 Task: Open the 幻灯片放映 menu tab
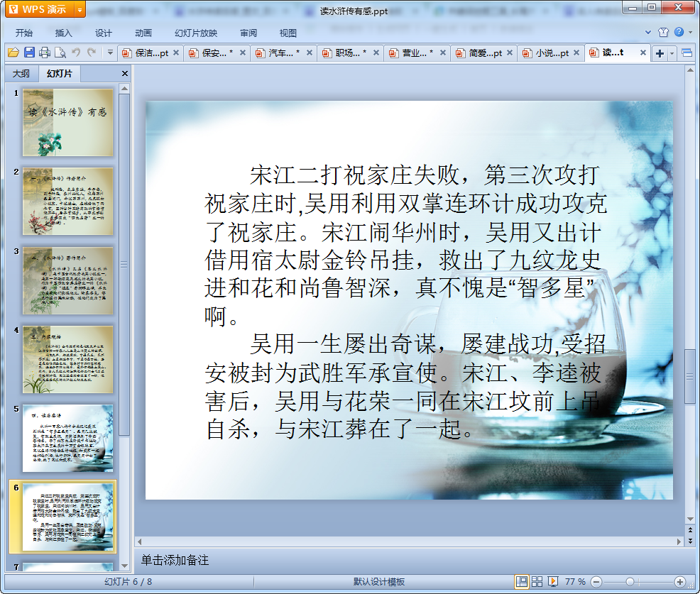click(x=196, y=33)
